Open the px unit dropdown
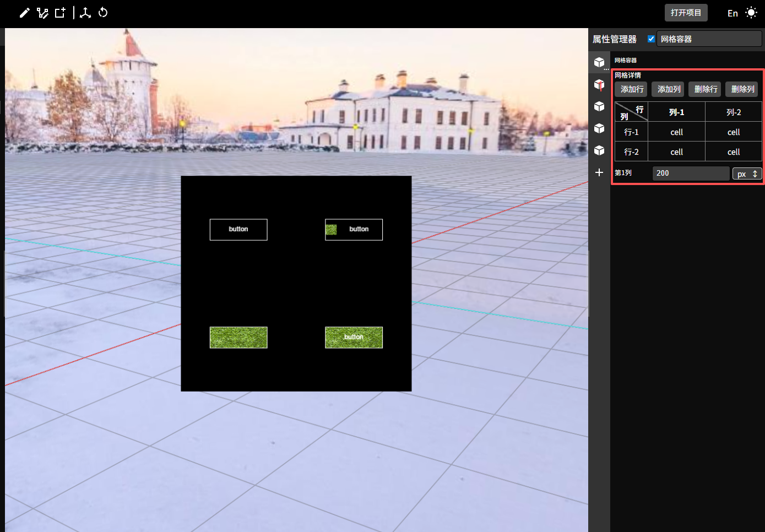The height and width of the screenshot is (532, 765). click(x=747, y=173)
